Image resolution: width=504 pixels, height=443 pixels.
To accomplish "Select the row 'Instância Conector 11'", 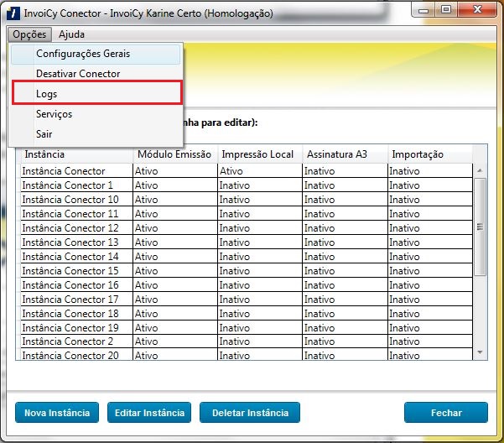I will (x=247, y=213).
